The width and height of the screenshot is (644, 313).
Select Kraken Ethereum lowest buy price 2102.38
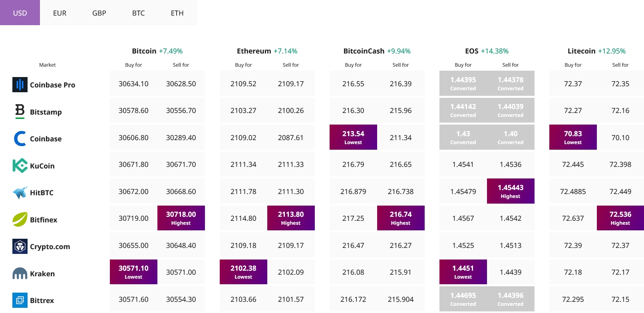coord(243,272)
